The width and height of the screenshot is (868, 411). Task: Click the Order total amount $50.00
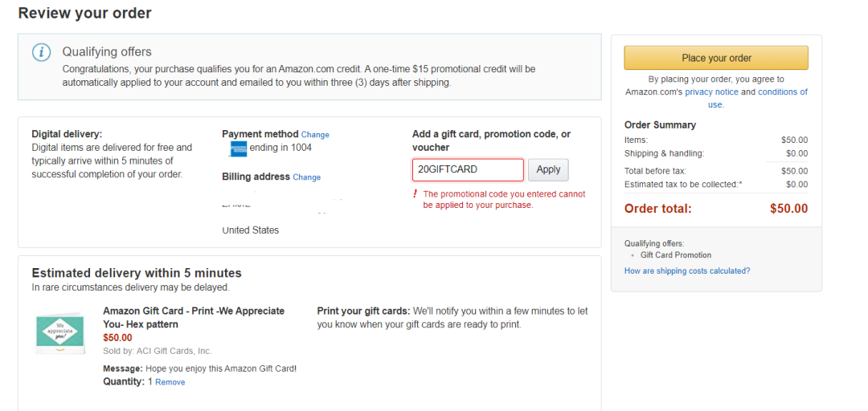(789, 209)
